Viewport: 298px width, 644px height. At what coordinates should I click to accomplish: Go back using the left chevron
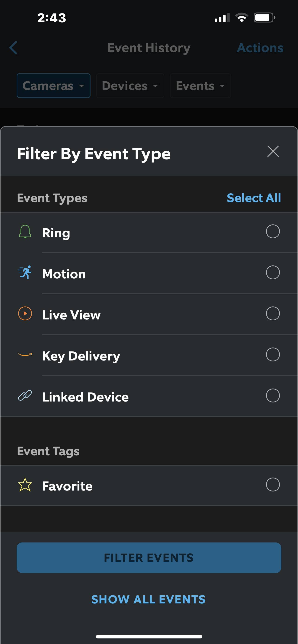[x=13, y=48]
